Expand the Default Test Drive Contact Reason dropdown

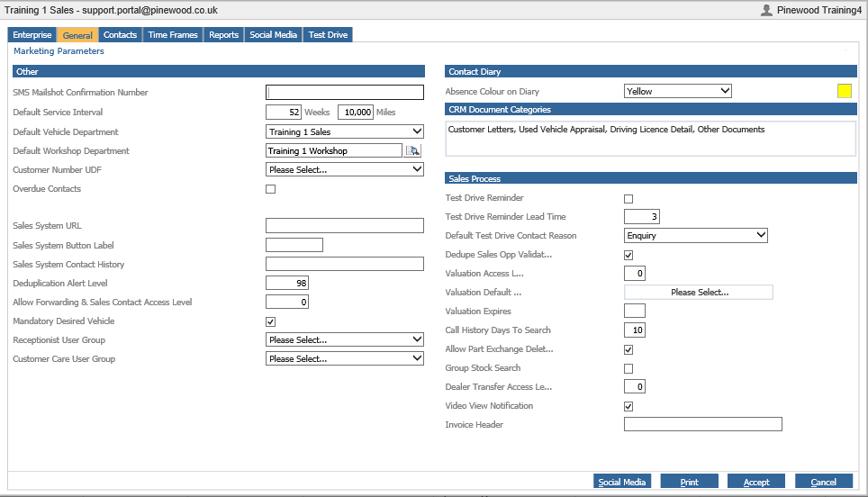click(x=696, y=235)
